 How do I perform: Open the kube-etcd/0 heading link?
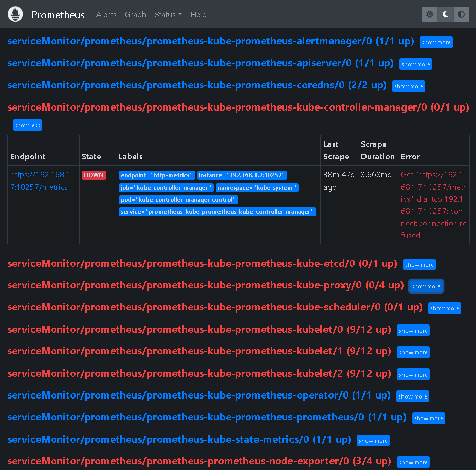pyautogui.click(x=202, y=263)
